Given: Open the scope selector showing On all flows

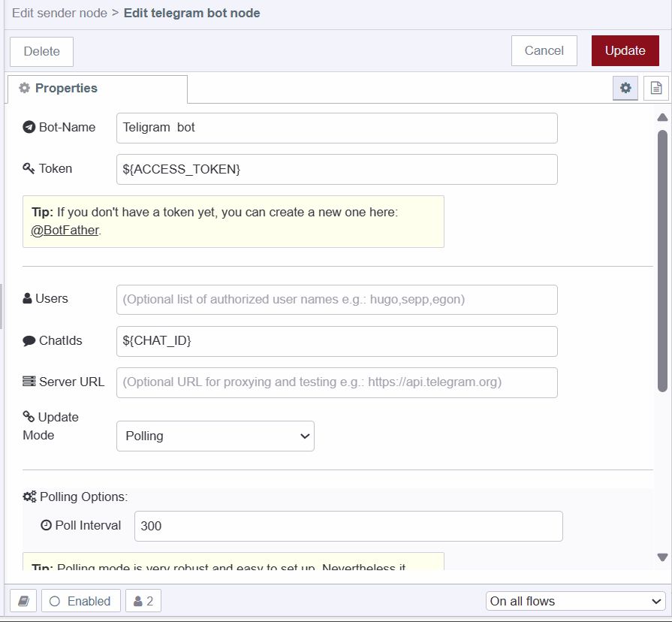Looking at the screenshot, I should coord(574,601).
